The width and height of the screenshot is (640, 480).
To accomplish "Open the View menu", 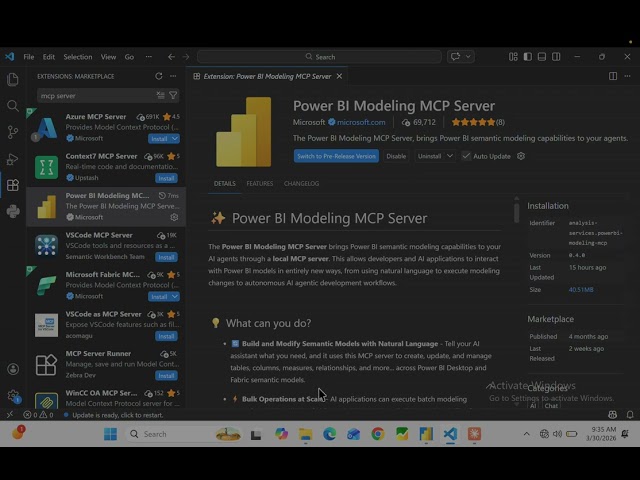I will 108,57.
